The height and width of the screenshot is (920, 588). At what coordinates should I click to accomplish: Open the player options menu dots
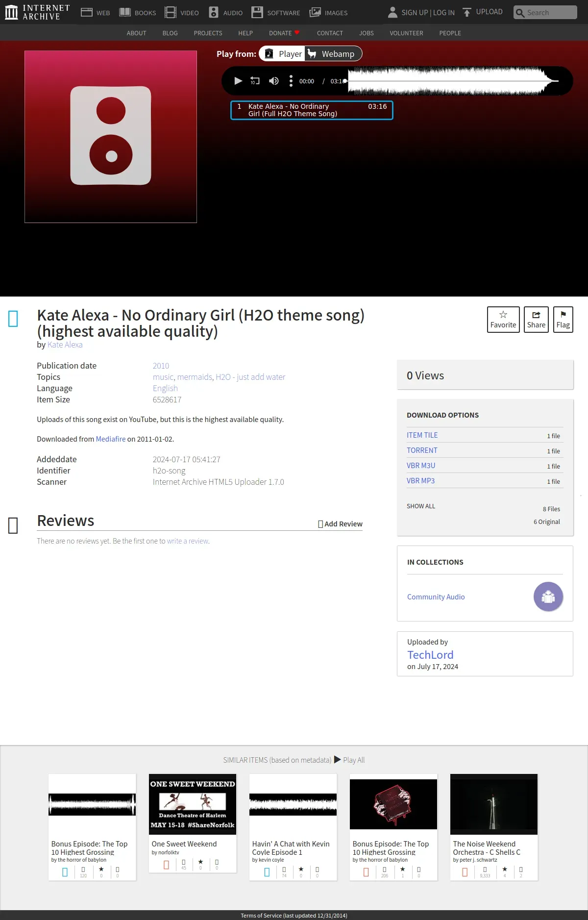[x=291, y=81]
